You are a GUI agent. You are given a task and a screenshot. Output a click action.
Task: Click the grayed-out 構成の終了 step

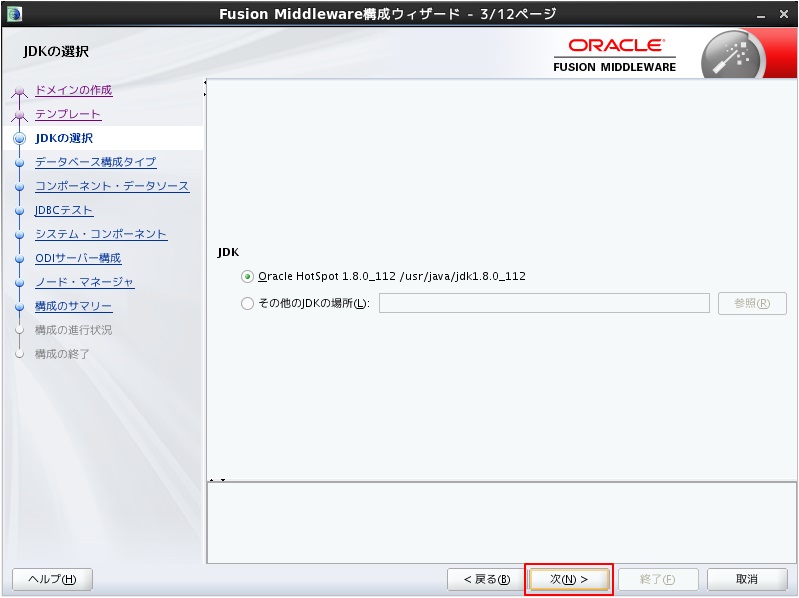tap(62, 354)
